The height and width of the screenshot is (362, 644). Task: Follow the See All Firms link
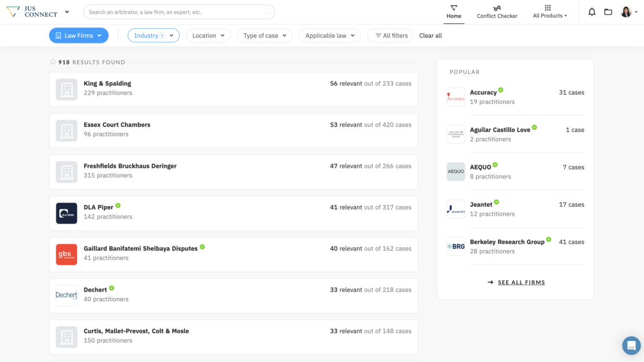(521, 282)
